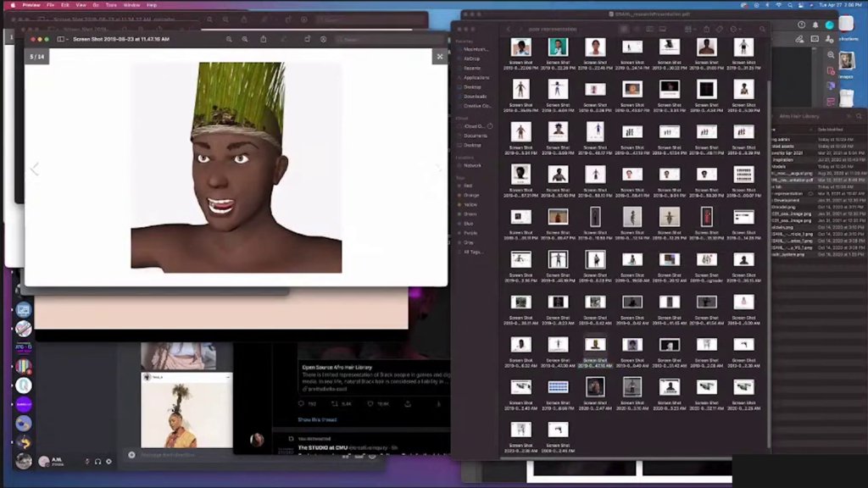Switch Finder to list view
This screenshot has width=868, height=488.
pos(637,30)
